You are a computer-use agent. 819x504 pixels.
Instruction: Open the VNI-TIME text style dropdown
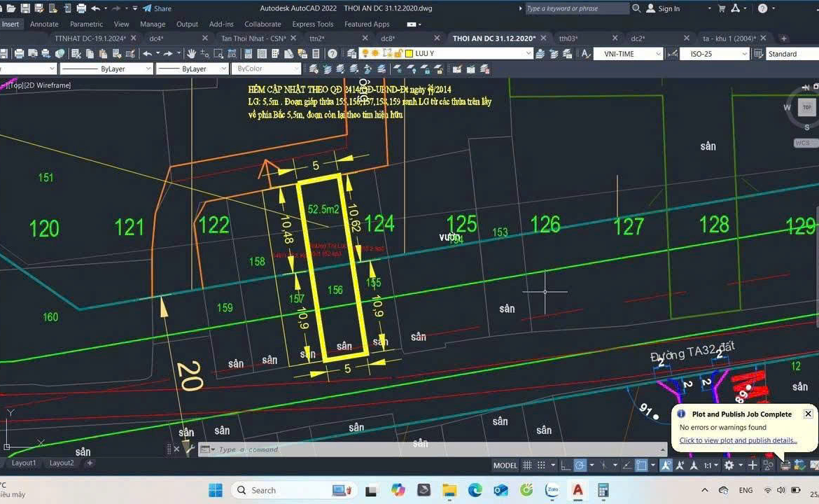point(658,54)
